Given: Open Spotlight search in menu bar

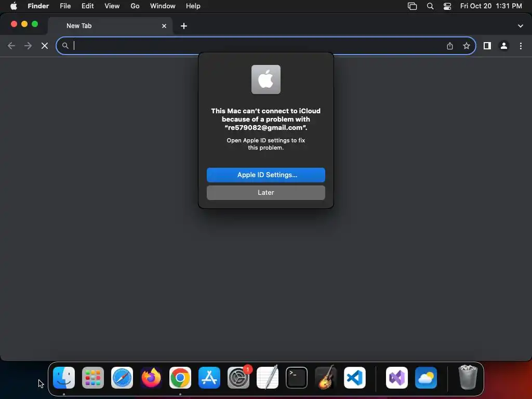Looking at the screenshot, I should (430, 6).
